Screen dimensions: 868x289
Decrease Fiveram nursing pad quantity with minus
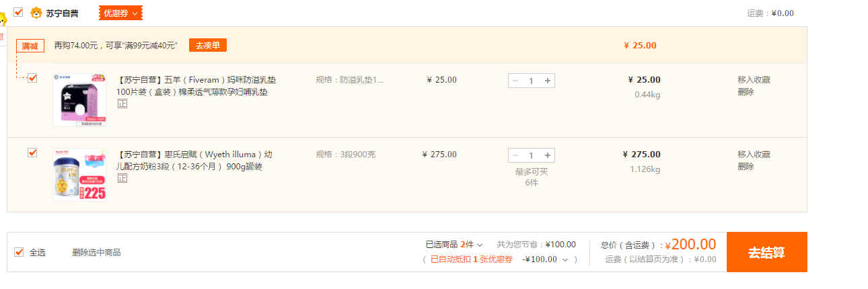tap(515, 81)
